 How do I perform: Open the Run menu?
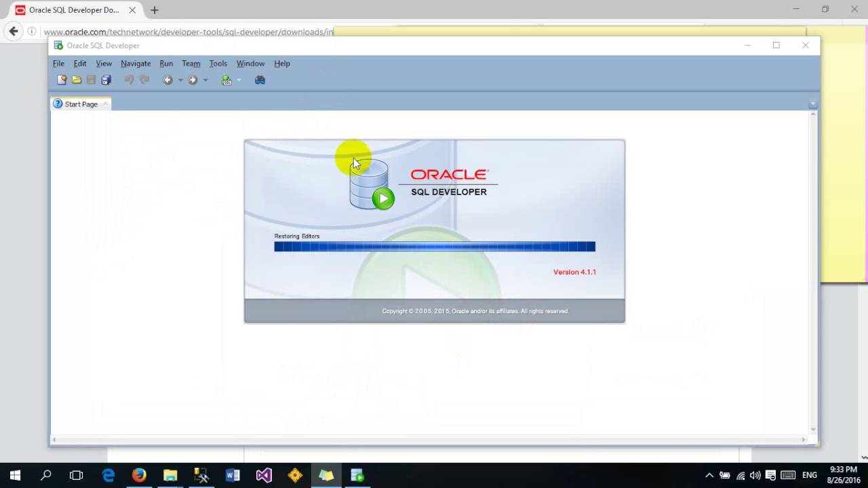166,64
